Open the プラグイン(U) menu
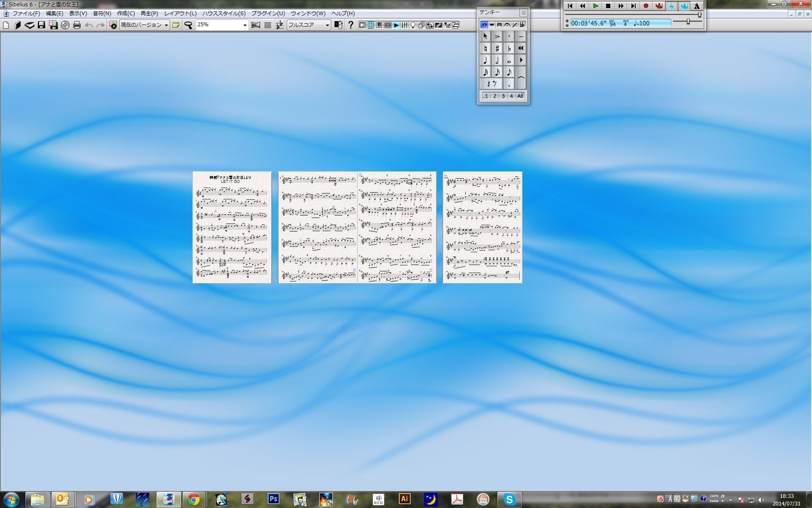The height and width of the screenshot is (508, 812). (x=268, y=14)
